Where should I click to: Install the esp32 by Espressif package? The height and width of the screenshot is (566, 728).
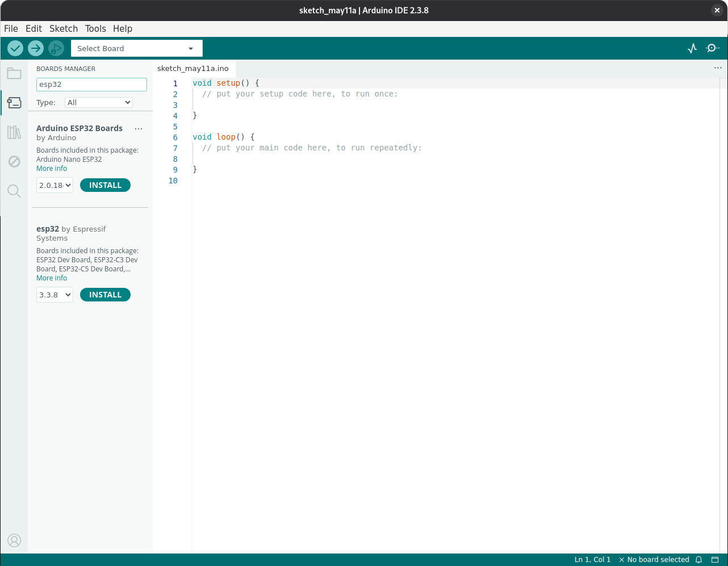click(x=105, y=295)
